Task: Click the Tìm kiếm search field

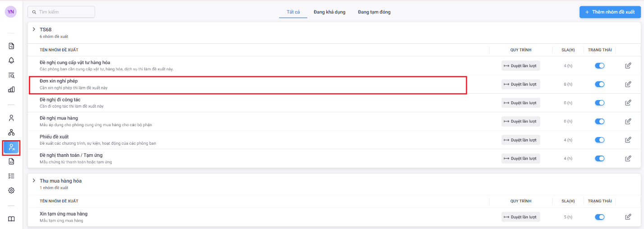Action: [61, 12]
